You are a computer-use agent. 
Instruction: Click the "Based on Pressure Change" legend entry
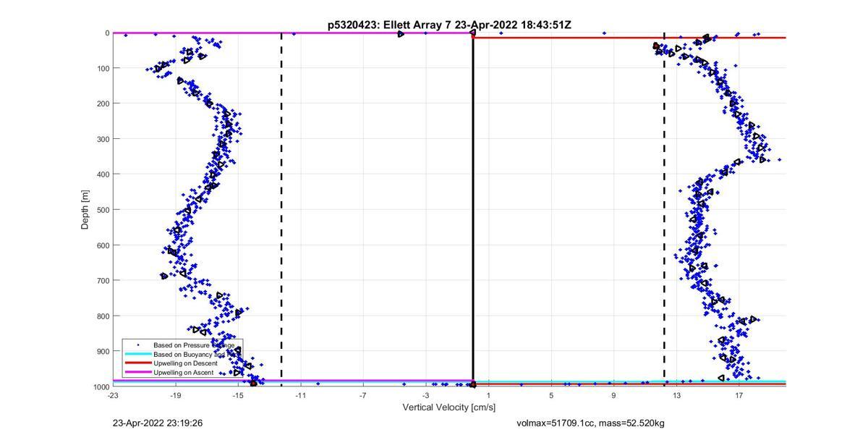[x=193, y=345]
